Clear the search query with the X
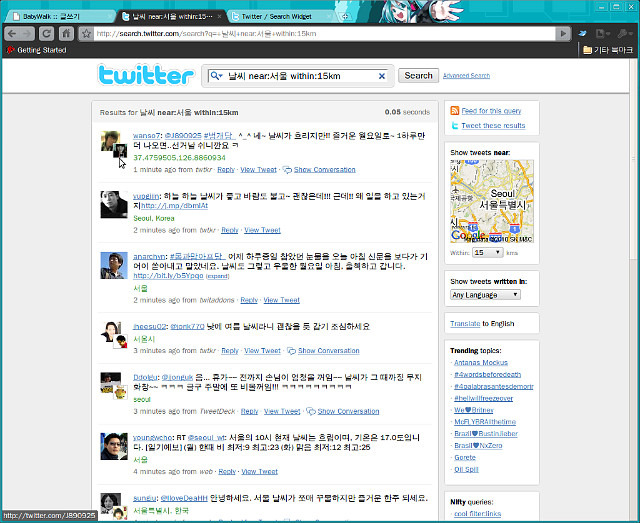The image size is (640, 523). [x=382, y=76]
